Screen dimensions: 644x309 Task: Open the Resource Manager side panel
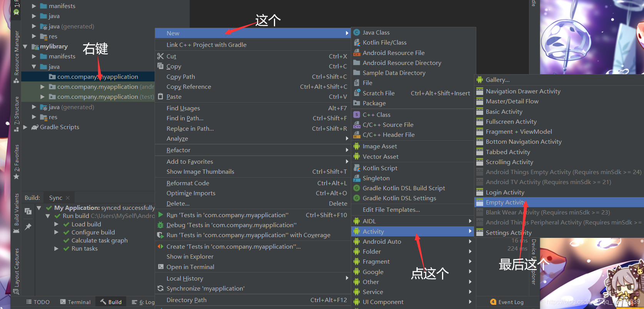click(x=16, y=57)
